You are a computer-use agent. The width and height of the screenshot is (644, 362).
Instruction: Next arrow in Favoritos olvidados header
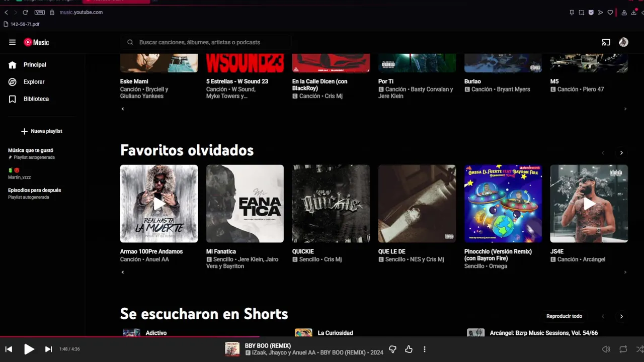click(621, 153)
